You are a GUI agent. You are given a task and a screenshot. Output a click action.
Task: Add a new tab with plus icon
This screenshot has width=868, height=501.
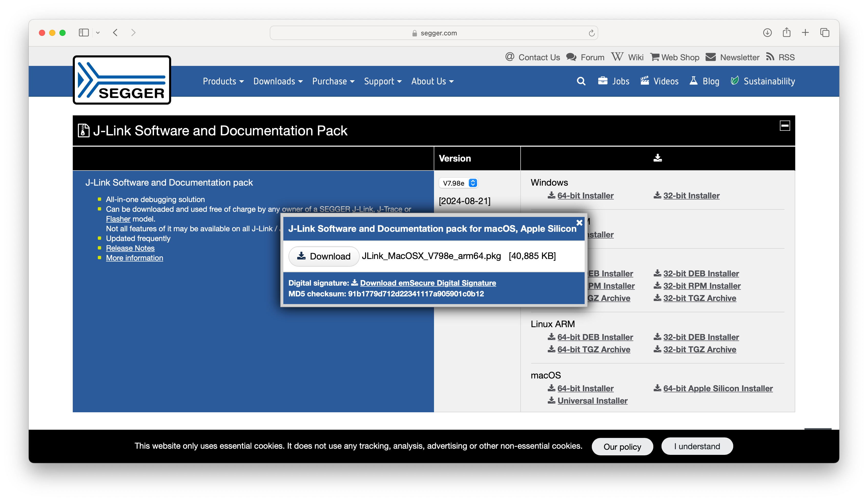(805, 33)
